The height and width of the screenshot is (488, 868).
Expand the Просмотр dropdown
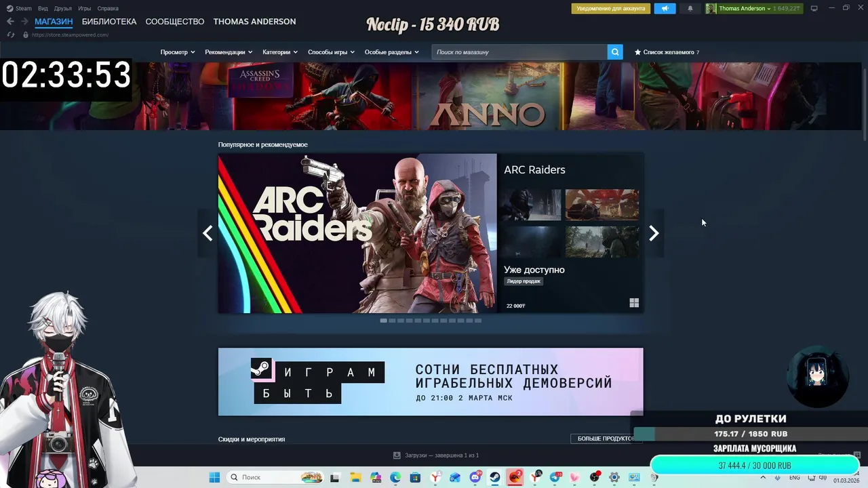(x=178, y=52)
